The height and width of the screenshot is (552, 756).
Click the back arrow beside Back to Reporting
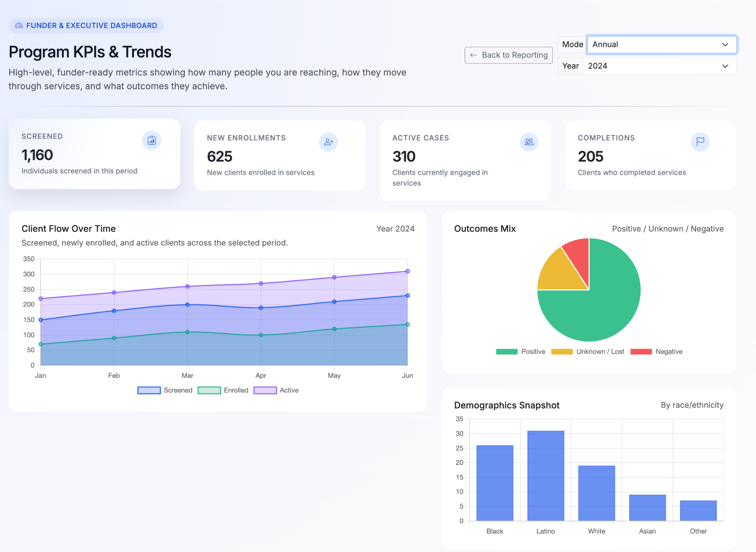[474, 55]
